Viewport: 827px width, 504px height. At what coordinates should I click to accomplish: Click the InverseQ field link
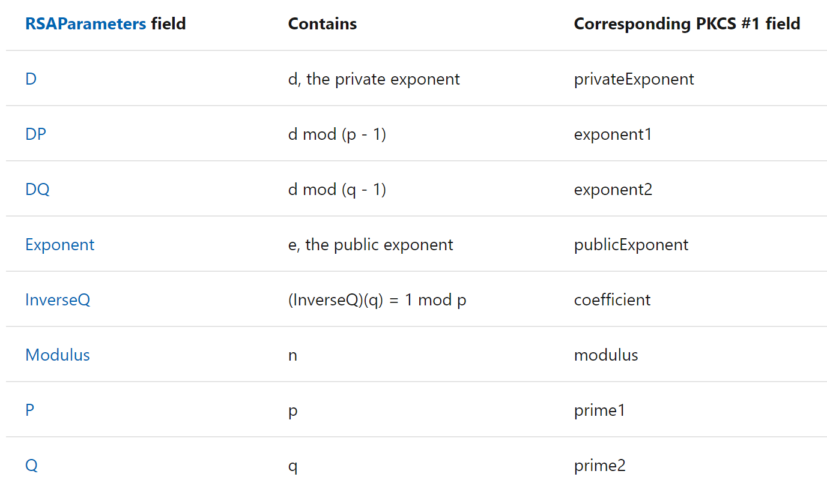(x=58, y=300)
